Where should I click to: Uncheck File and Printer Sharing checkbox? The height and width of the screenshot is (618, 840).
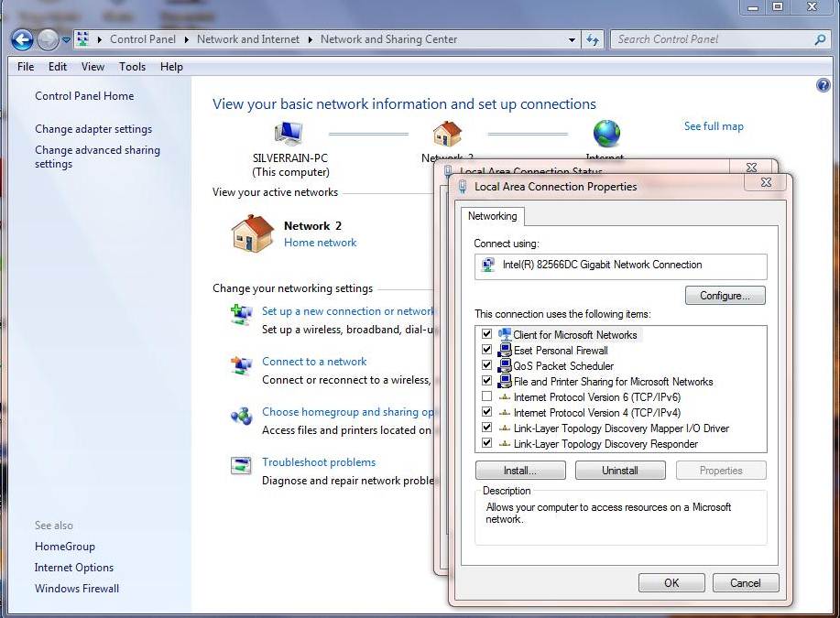click(x=486, y=381)
